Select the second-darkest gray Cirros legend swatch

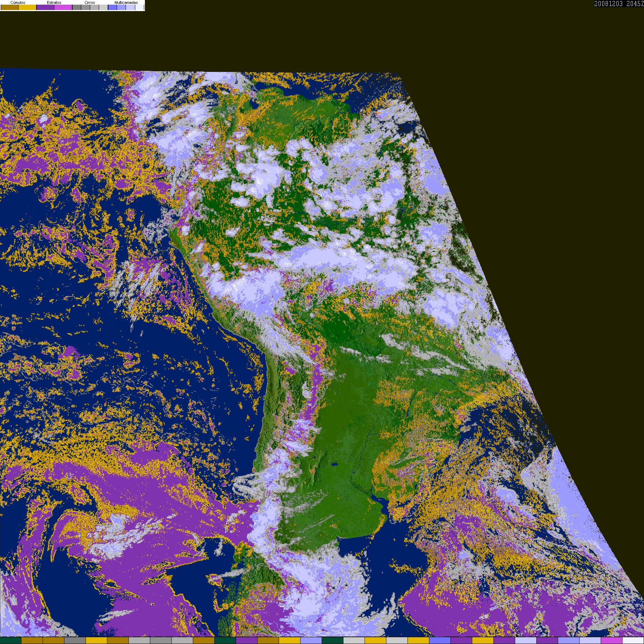[x=86, y=8]
